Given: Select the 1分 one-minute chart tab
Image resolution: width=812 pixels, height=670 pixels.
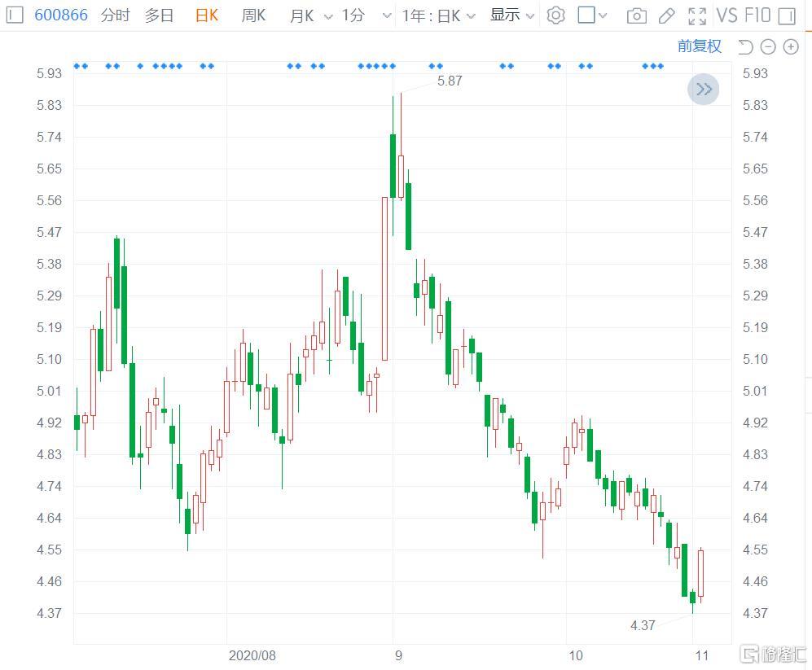Looking at the screenshot, I should coord(353,15).
